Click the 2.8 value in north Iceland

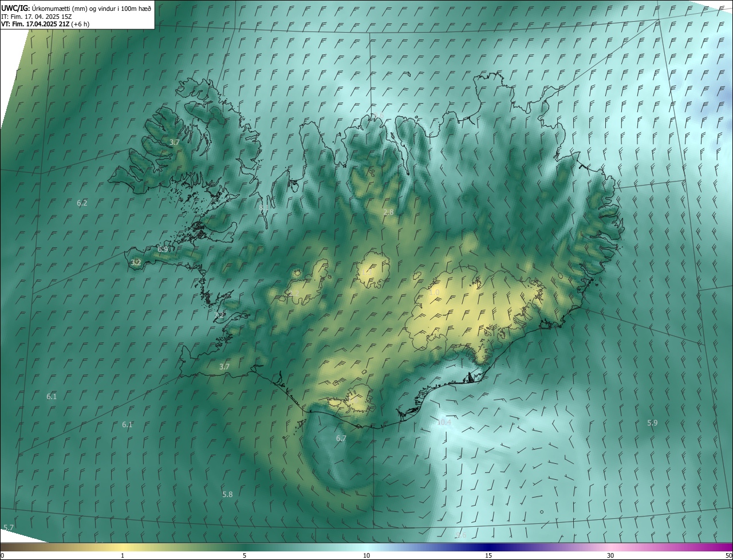[388, 212]
